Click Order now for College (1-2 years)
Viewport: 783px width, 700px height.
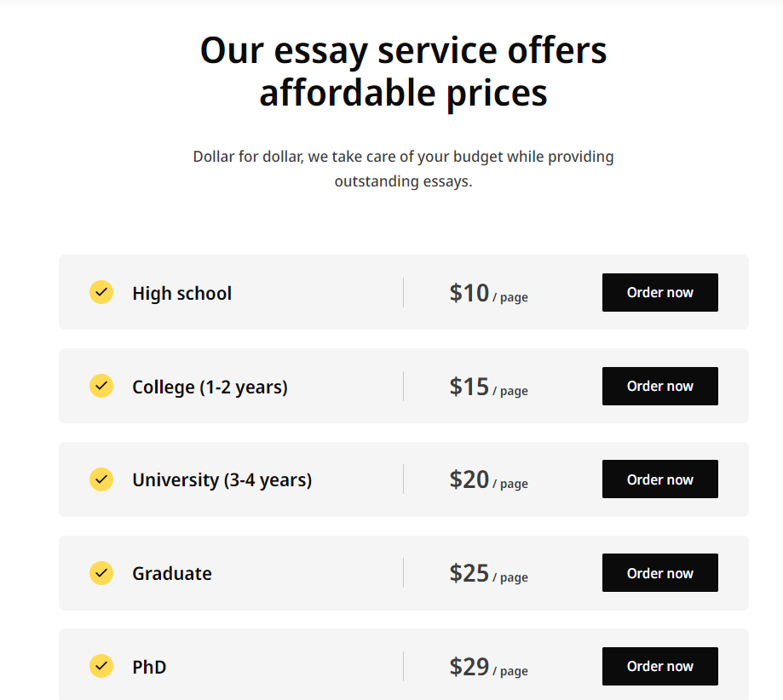659,386
